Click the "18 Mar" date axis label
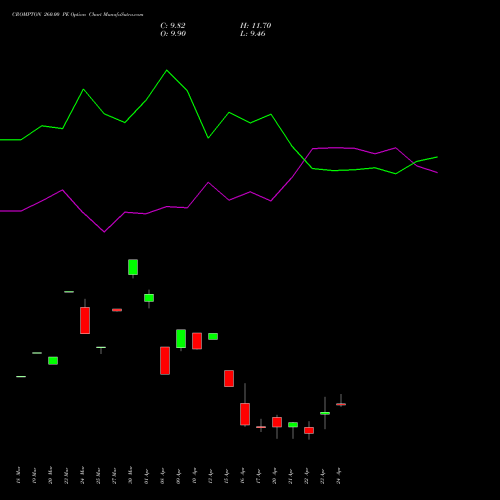This screenshot has width=500, height=500. click(x=18, y=475)
